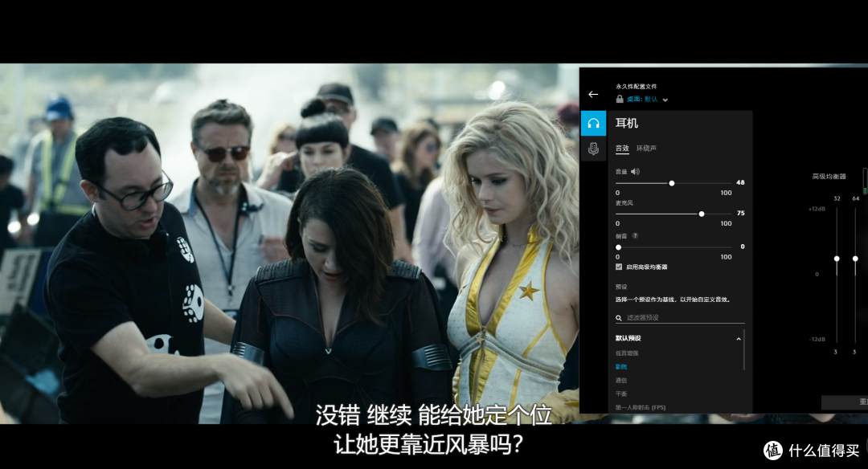Image resolution: width=868 pixels, height=469 pixels.
Task: Click the help icon beside 侧音
Action: (x=635, y=235)
